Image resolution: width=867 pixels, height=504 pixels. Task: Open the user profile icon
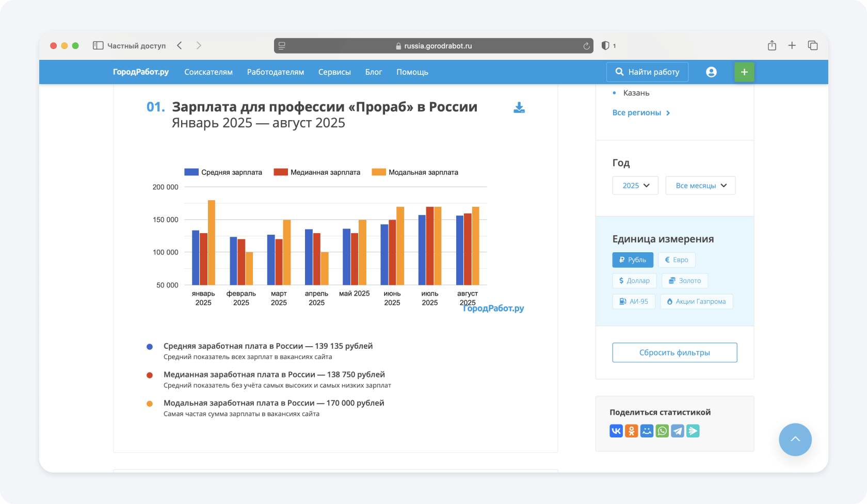tap(711, 72)
